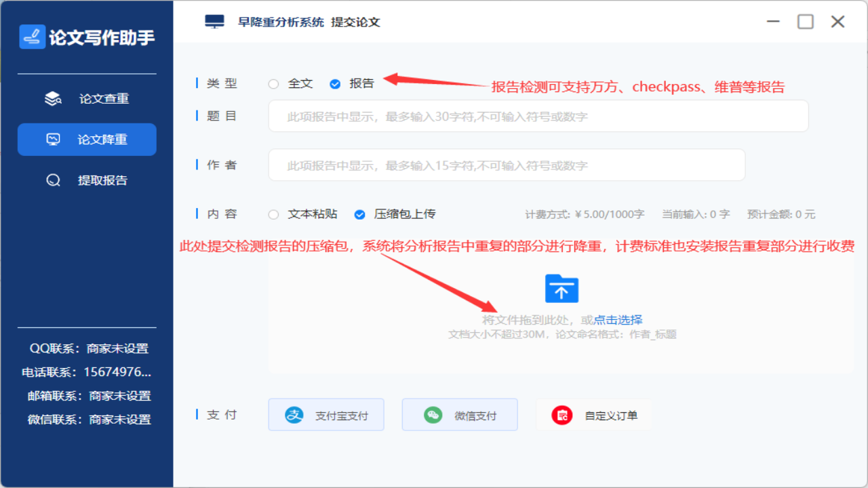Click the blue file upload icon
Screen dimensions: 868x488
pos(561,289)
